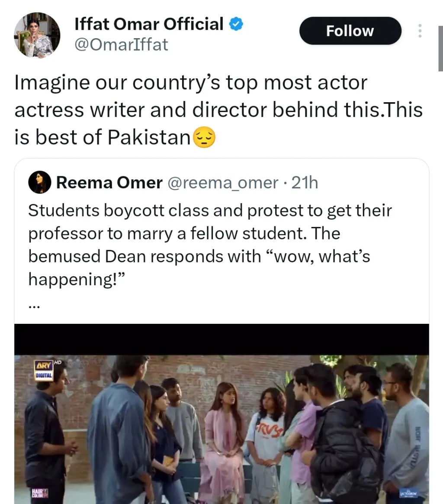443x504 pixels.
Task: Open Iffat Omar's profile picture
Action: [x=37, y=35]
